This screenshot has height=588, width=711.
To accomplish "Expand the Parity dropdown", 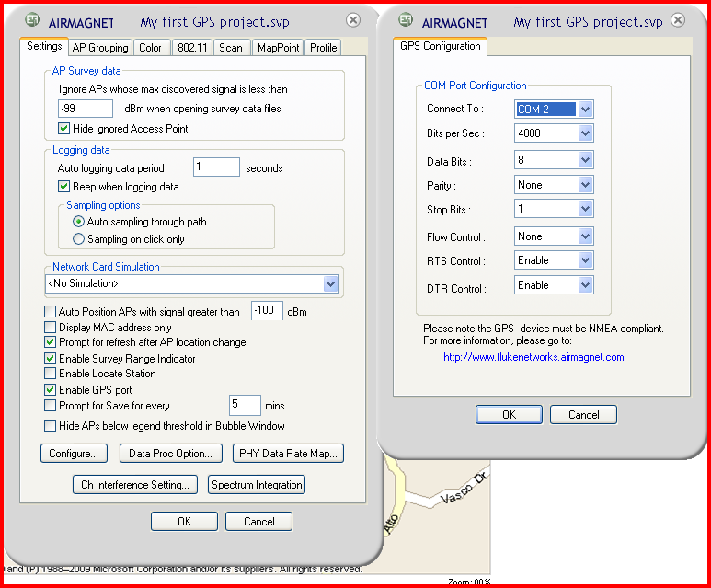I will pos(585,185).
